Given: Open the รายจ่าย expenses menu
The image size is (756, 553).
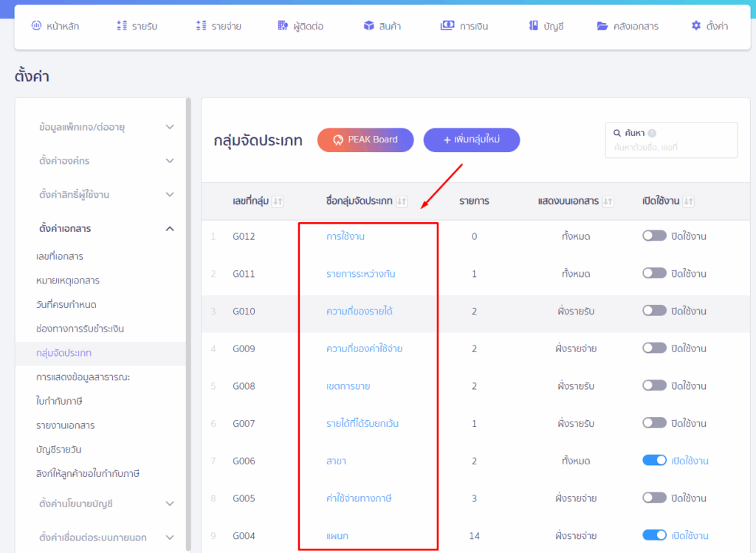Looking at the screenshot, I should [219, 26].
